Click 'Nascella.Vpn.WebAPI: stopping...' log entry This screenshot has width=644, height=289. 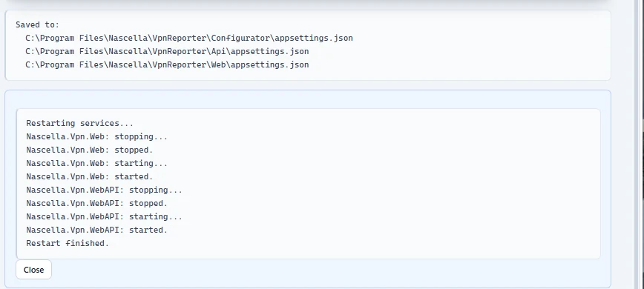[105, 190]
